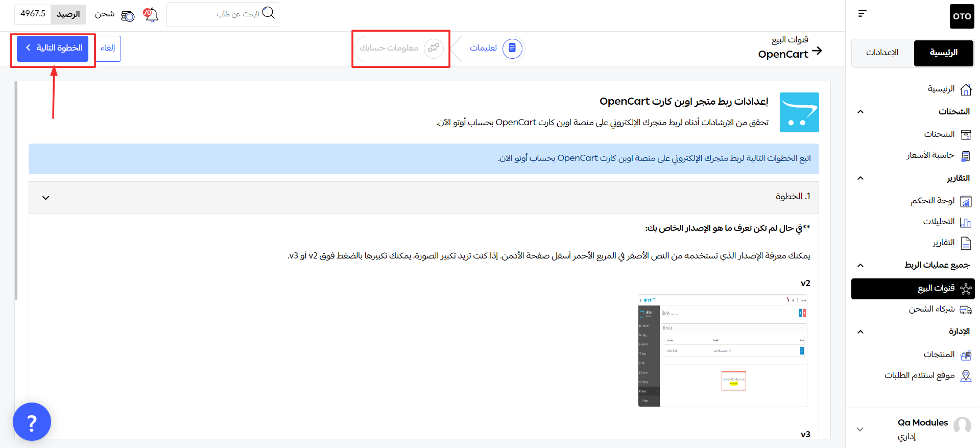
Task: Click the sales channels network icon
Action: [x=966, y=289]
